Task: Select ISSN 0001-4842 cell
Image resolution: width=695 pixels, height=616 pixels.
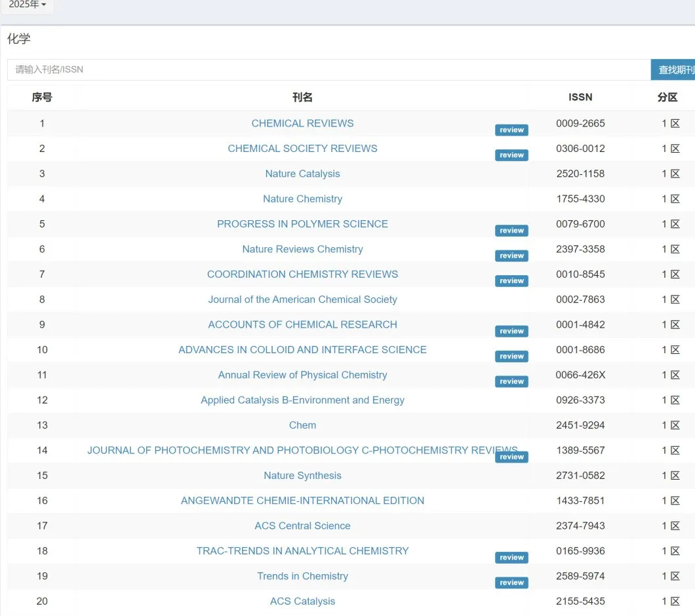Action: pos(580,324)
